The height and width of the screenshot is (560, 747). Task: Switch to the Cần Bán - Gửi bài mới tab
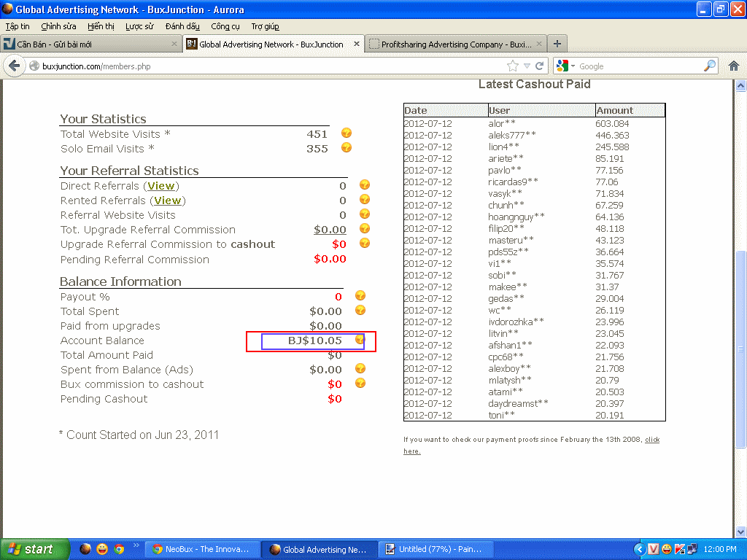pyautogui.click(x=90, y=44)
